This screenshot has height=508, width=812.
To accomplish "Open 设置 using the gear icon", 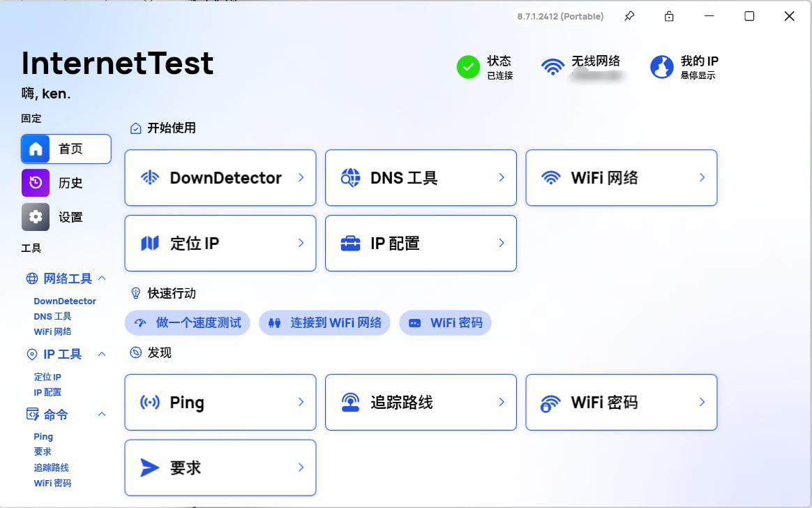I will click(36, 217).
